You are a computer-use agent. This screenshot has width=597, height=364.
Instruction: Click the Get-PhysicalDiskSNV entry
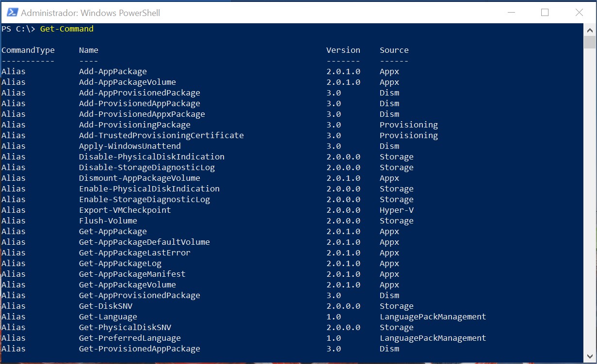(x=125, y=328)
